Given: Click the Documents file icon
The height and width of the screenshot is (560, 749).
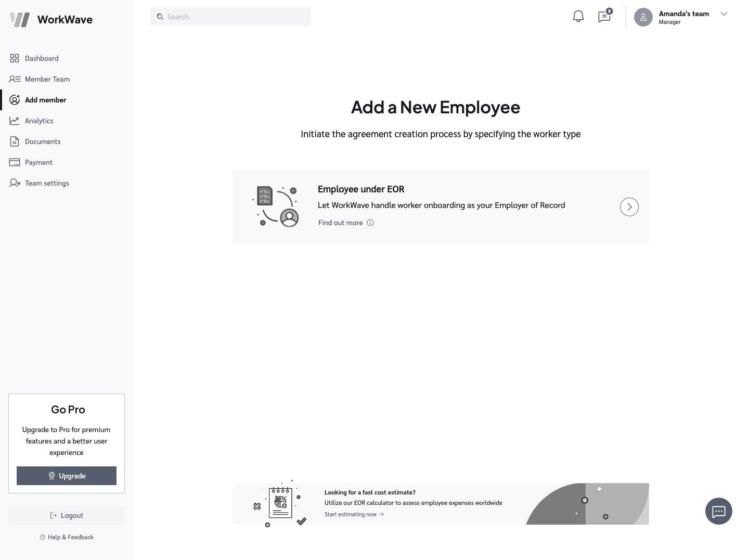Looking at the screenshot, I should (15, 141).
